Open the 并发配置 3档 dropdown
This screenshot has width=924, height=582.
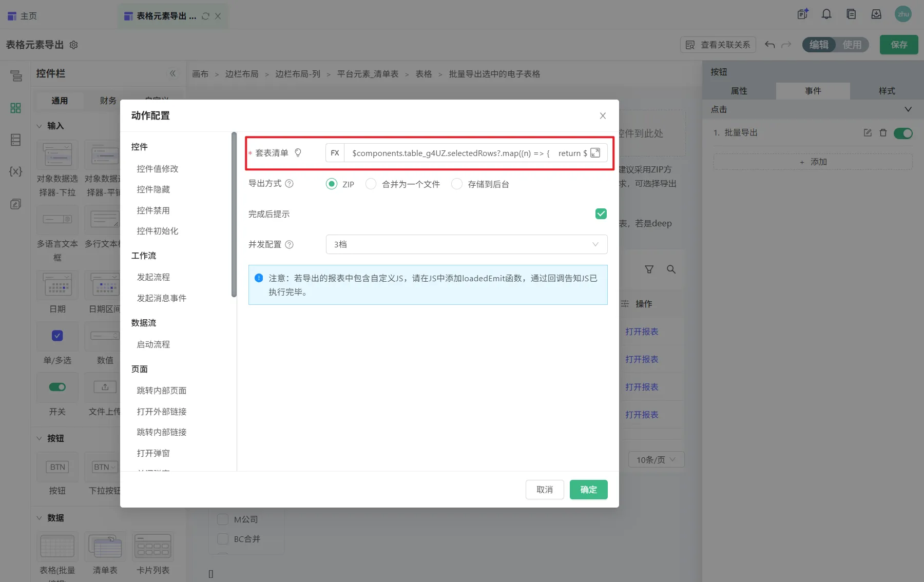pos(467,244)
